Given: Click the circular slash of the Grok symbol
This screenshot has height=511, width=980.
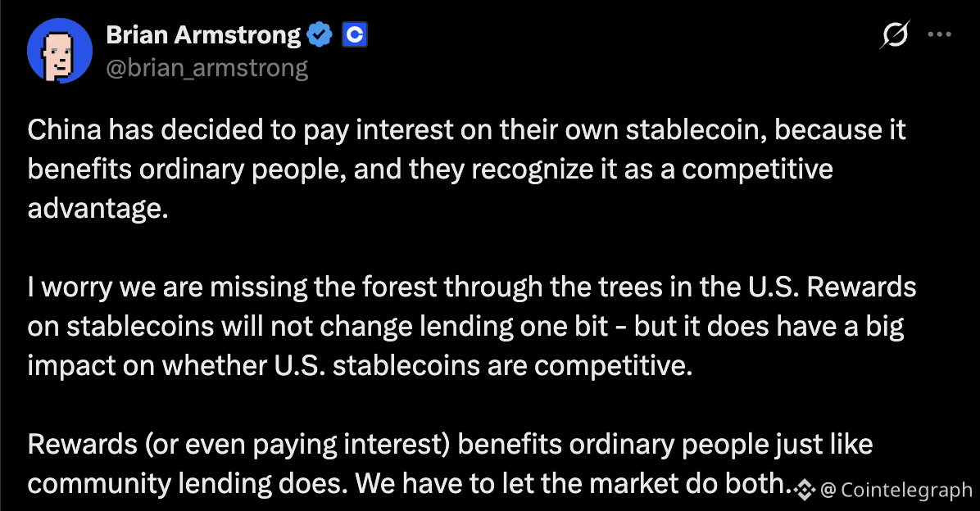Looking at the screenshot, I should (894, 35).
